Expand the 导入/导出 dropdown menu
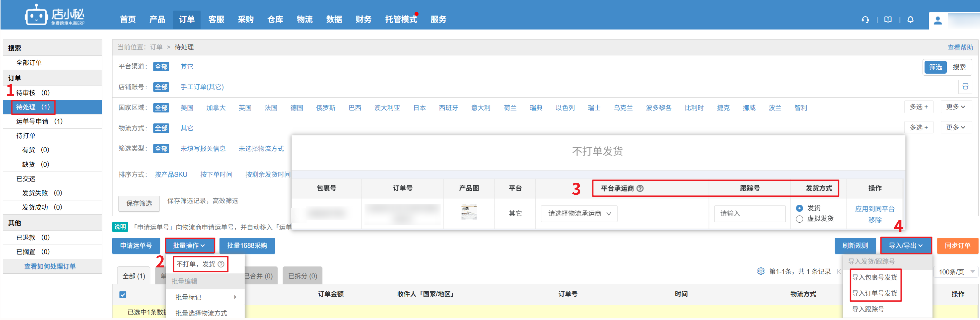This screenshot has height=320, width=980. (x=905, y=246)
